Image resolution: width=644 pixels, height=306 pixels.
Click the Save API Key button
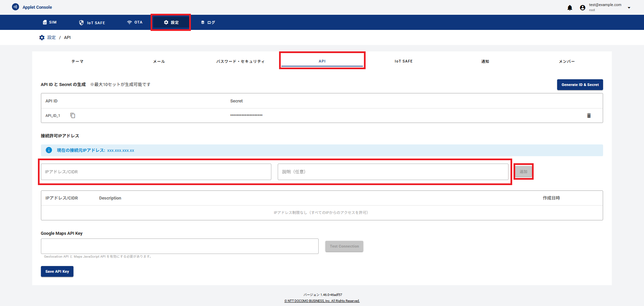[x=57, y=271]
